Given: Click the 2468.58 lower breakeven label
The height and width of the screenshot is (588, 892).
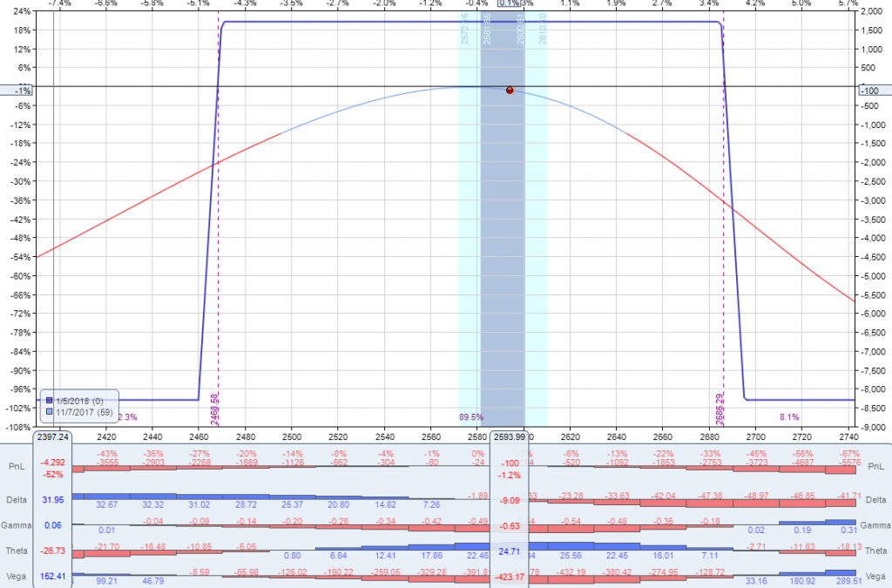Looking at the screenshot, I should [214, 408].
